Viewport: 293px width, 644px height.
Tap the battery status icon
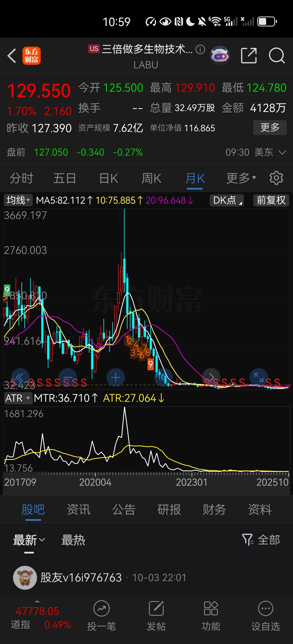pos(267,21)
